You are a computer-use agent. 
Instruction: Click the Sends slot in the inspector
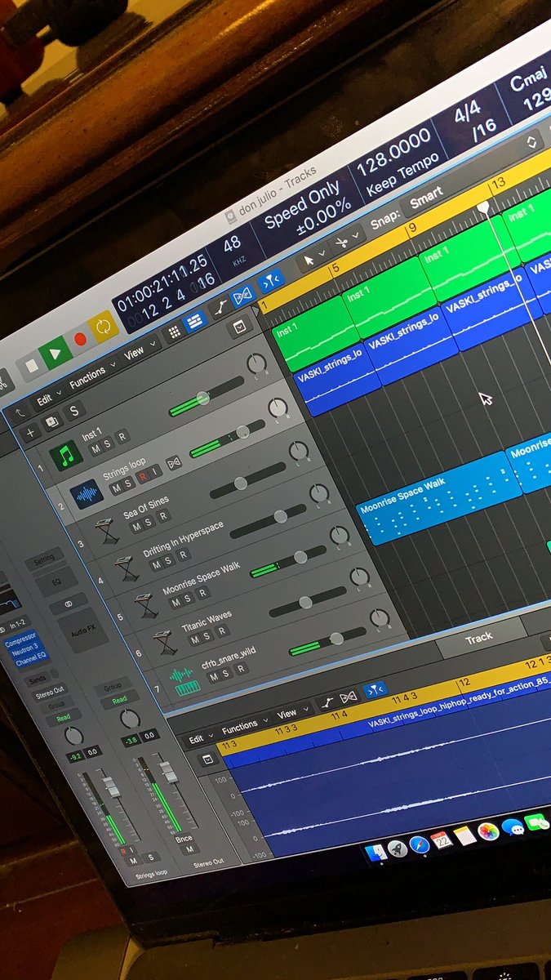tap(38, 679)
